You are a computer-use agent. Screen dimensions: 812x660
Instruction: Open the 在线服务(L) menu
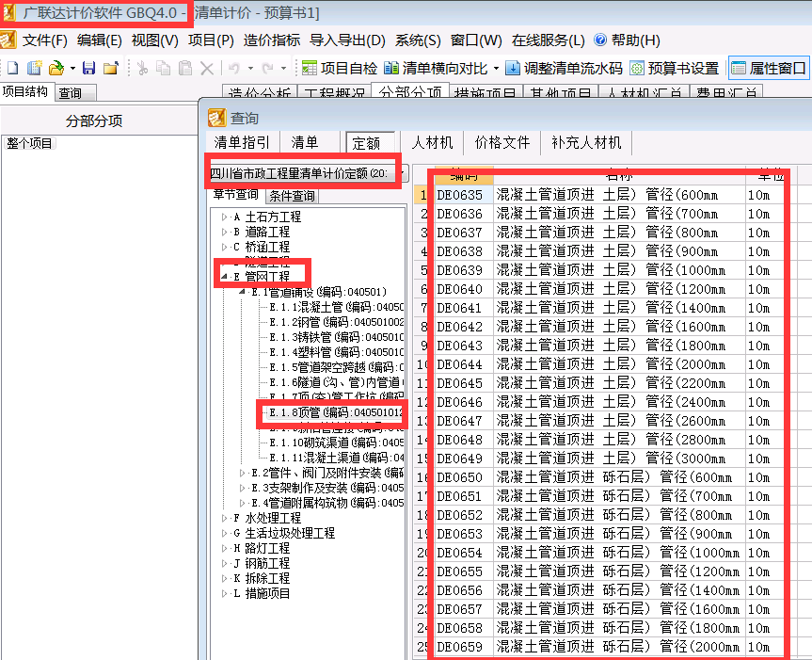coord(548,40)
